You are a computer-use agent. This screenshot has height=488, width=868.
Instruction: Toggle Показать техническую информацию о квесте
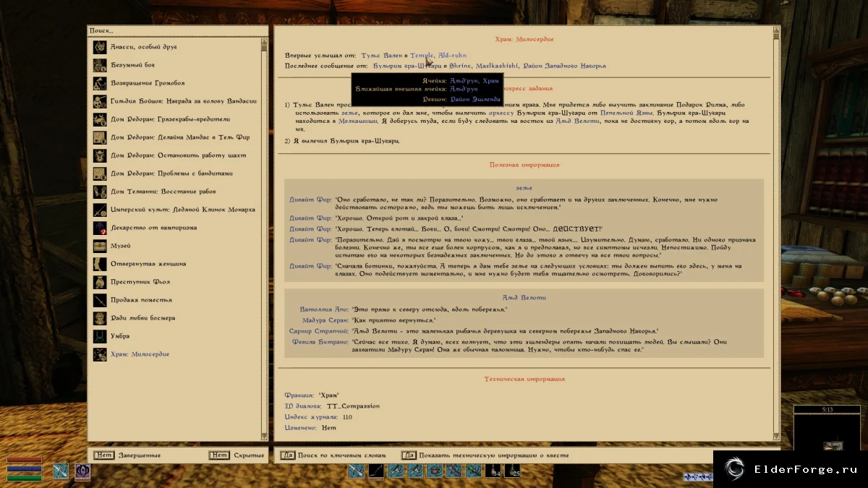pos(409,455)
